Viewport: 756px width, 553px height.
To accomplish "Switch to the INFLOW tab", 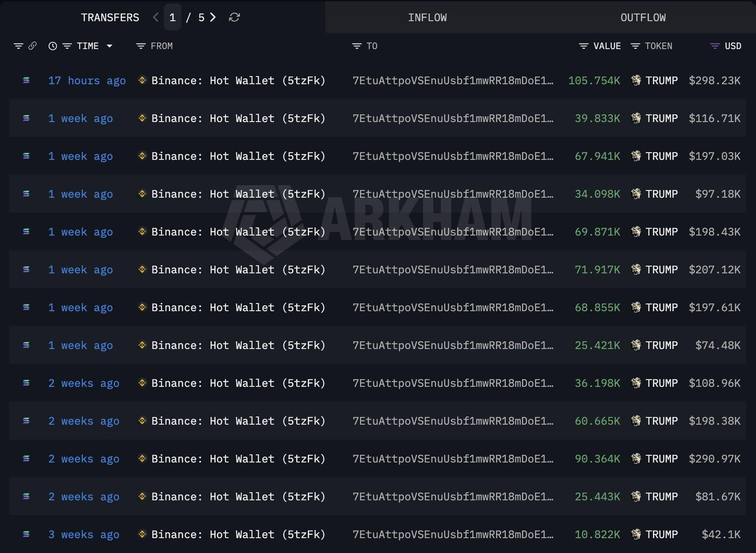I will [427, 18].
